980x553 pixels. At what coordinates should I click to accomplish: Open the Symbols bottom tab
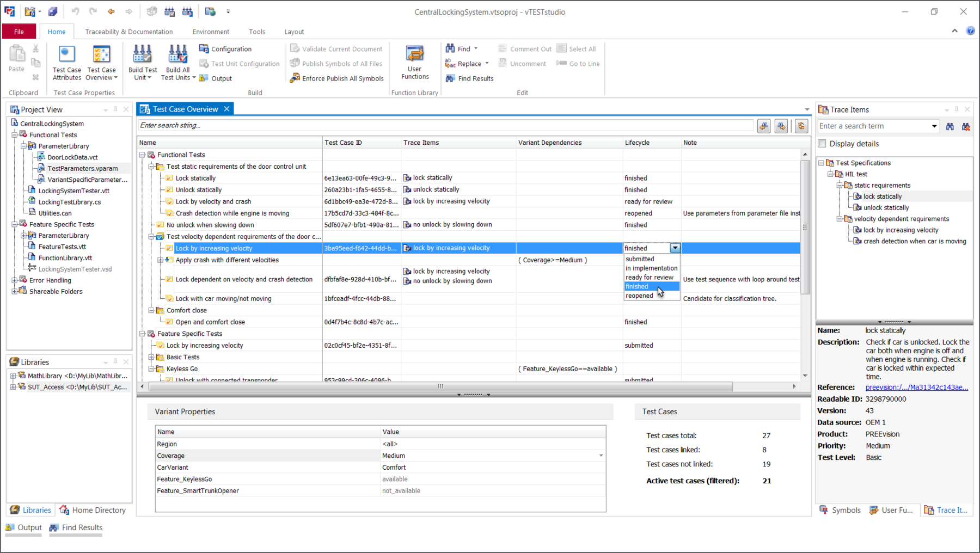pos(840,510)
